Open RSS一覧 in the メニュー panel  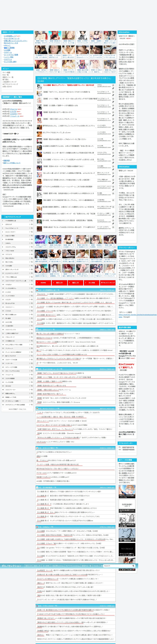[5, 75]
